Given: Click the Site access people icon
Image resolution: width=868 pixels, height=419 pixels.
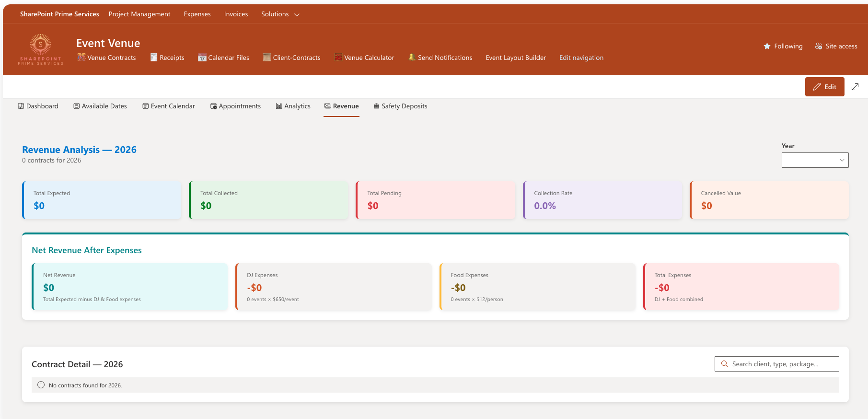Looking at the screenshot, I should [819, 46].
